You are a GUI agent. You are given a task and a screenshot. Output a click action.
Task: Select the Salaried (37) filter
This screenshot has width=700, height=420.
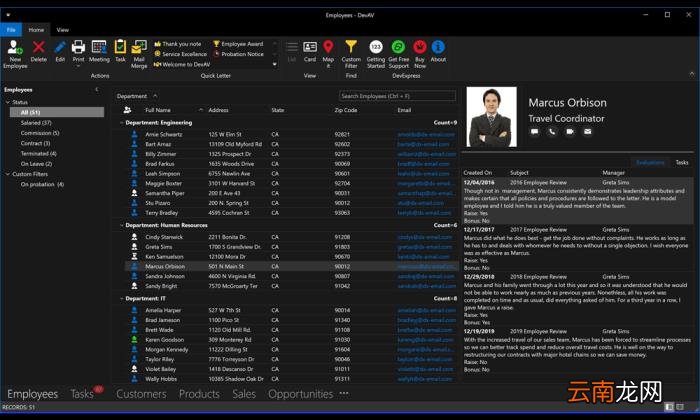click(x=36, y=123)
